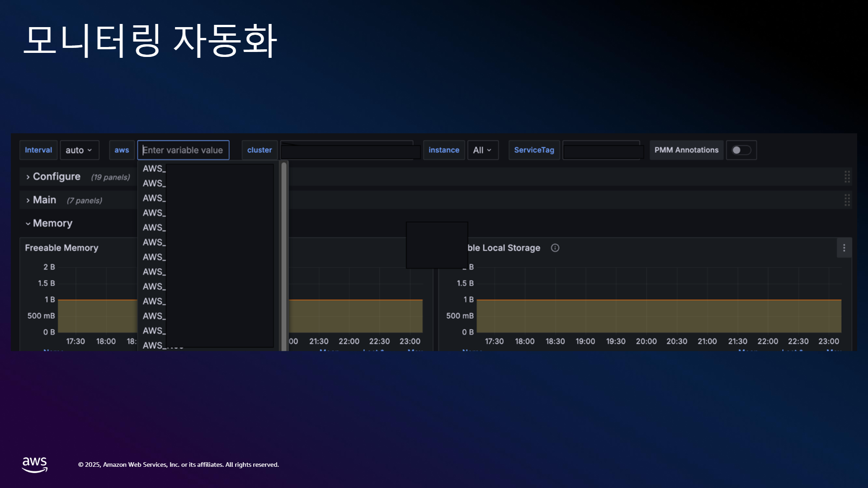Open the Local Storage panel menu dots
The width and height of the screenshot is (868, 488).
pos(844,248)
